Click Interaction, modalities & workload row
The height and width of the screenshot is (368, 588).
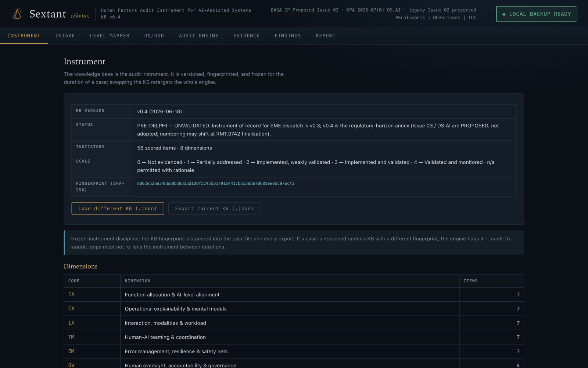[294, 323]
